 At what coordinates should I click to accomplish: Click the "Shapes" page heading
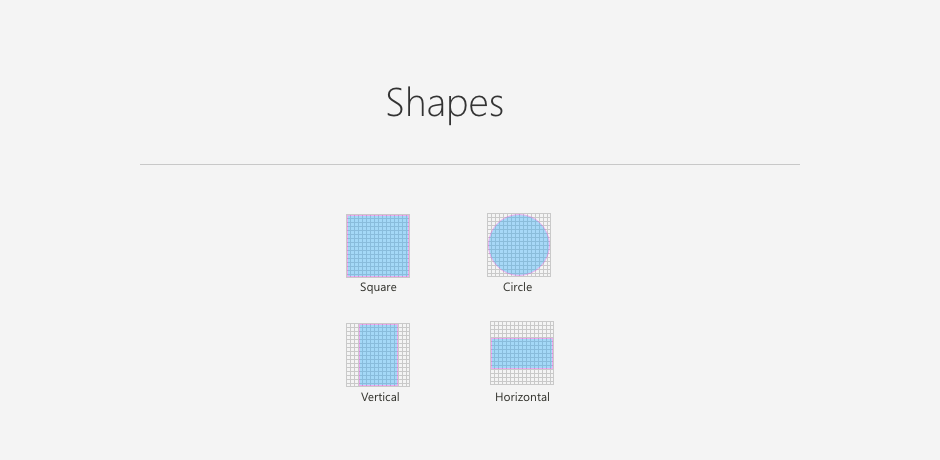445,103
